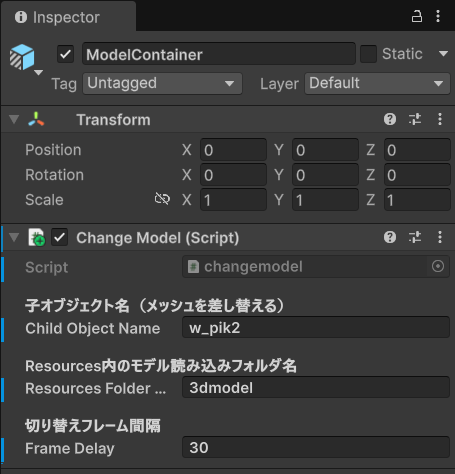The height and width of the screenshot is (474, 455).
Task: Open Change Model presets icon
Action: 415,237
